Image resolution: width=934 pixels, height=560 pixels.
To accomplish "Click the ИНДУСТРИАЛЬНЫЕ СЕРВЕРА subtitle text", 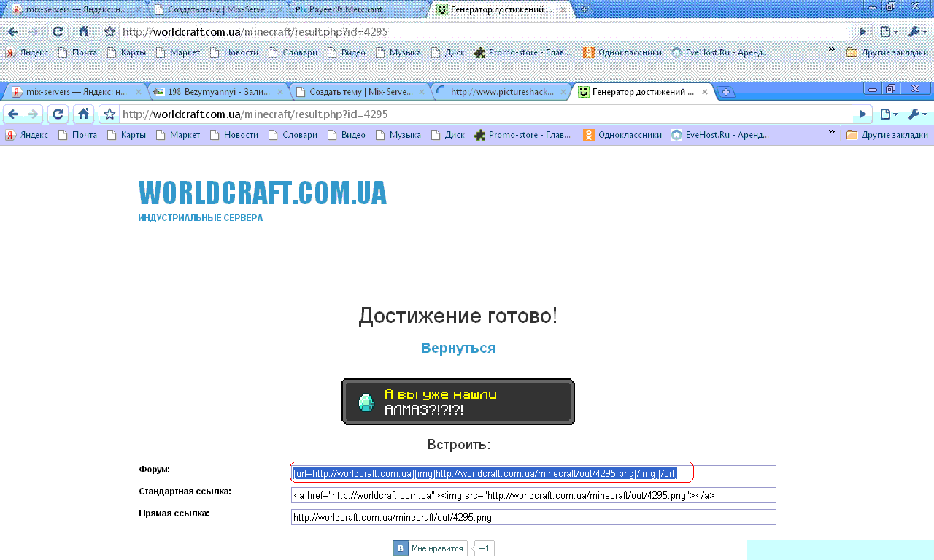I will (201, 218).
